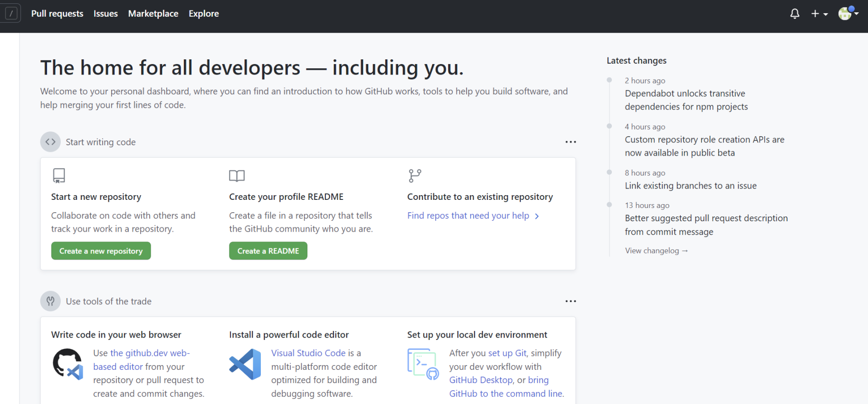
Task: Open the user avatar profile menu
Action: 848,13
